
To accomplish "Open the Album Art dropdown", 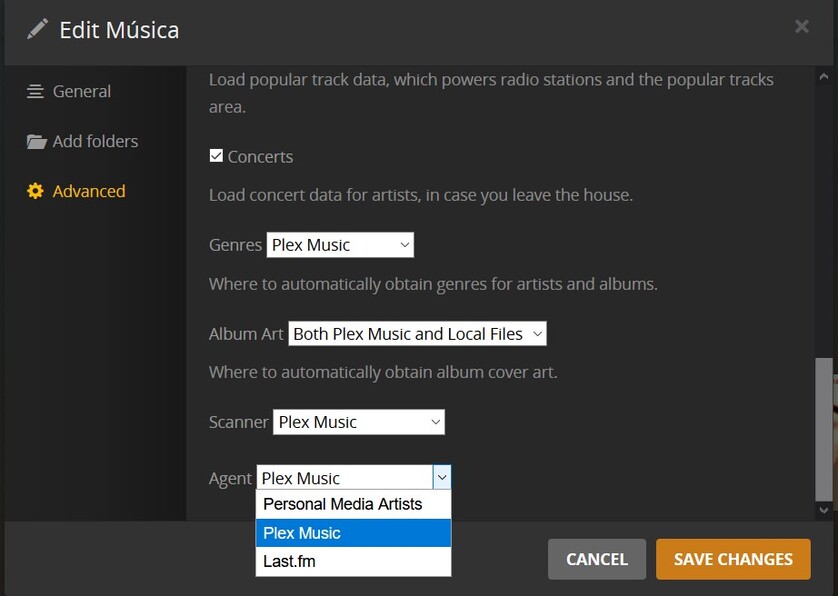I will [417, 334].
